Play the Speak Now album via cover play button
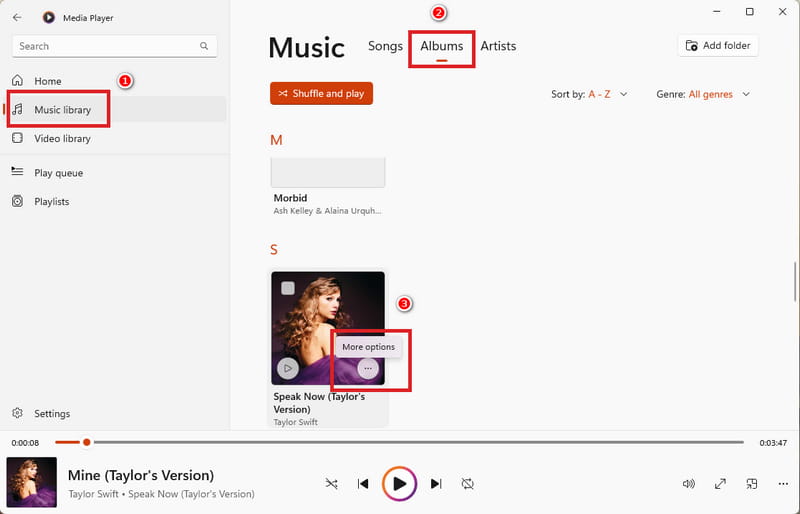The height and width of the screenshot is (514, 800). pyautogui.click(x=288, y=368)
